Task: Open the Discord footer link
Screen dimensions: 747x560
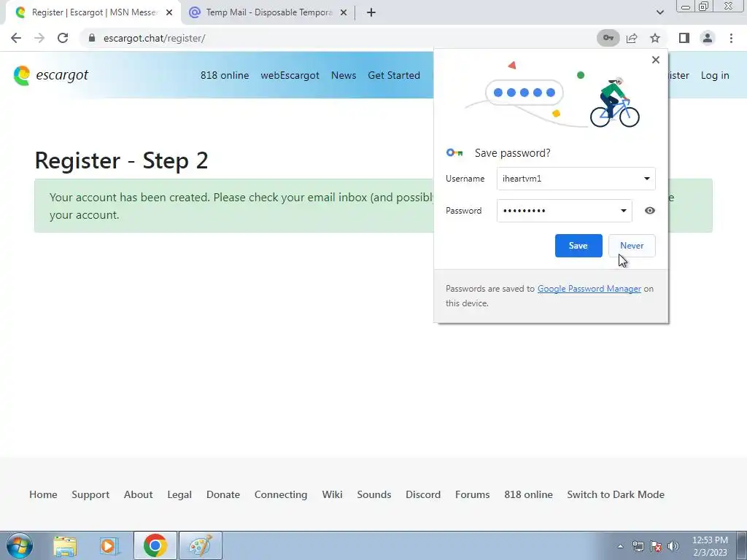Action: click(x=423, y=494)
